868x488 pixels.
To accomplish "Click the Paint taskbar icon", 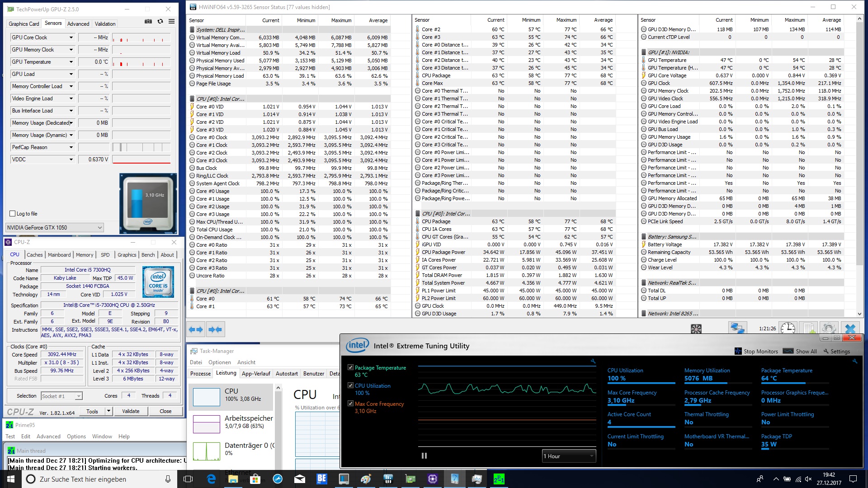I will [366, 479].
